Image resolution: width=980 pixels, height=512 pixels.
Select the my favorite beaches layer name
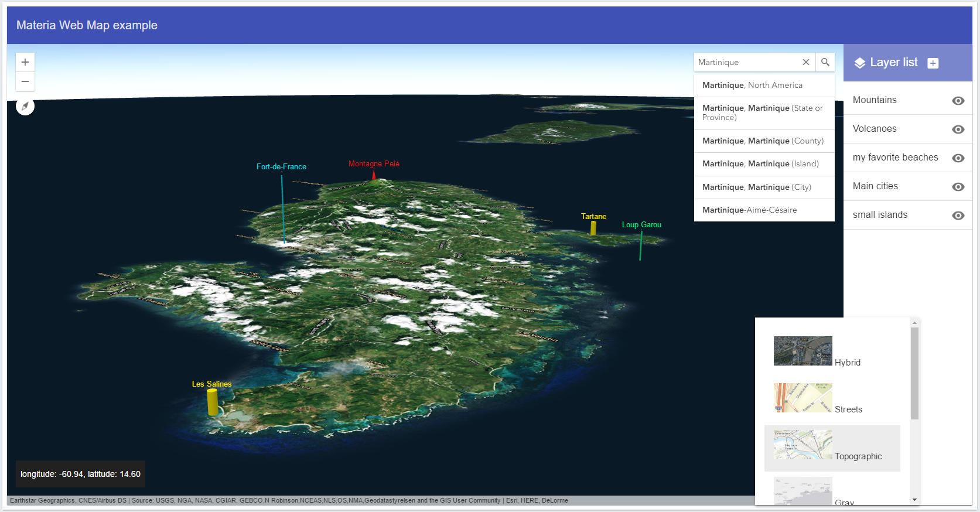[x=896, y=158]
